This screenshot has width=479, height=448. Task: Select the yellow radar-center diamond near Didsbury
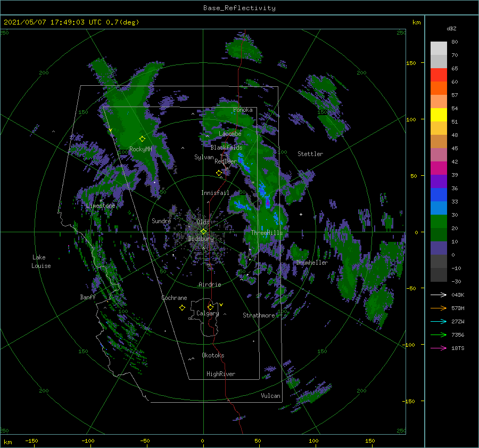[x=203, y=232]
